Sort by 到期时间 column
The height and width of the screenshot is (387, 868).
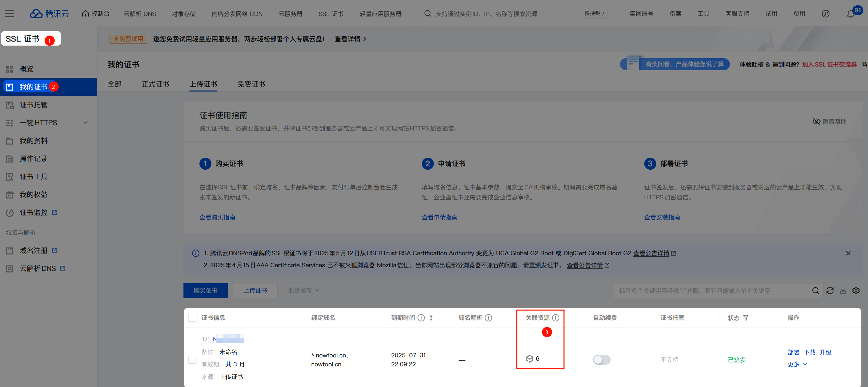click(x=431, y=317)
